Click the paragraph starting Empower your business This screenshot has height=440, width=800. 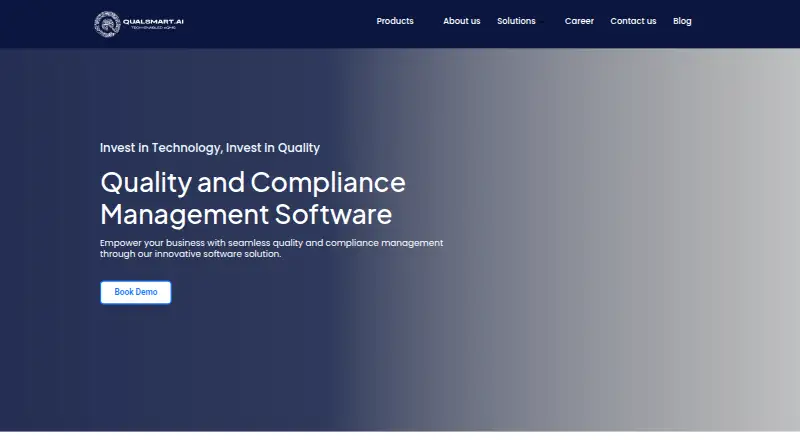(271, 249)
